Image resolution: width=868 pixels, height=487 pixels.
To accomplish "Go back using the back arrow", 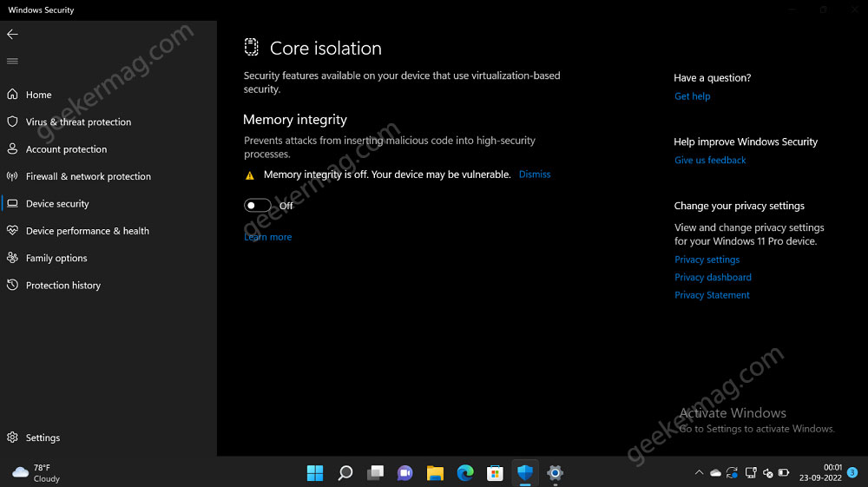I will pos(12,35).
